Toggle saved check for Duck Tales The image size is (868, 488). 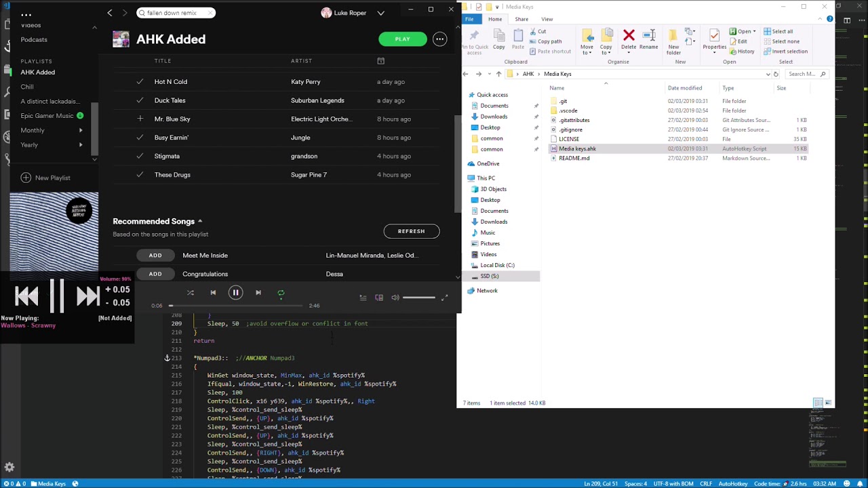coord(140,100)
